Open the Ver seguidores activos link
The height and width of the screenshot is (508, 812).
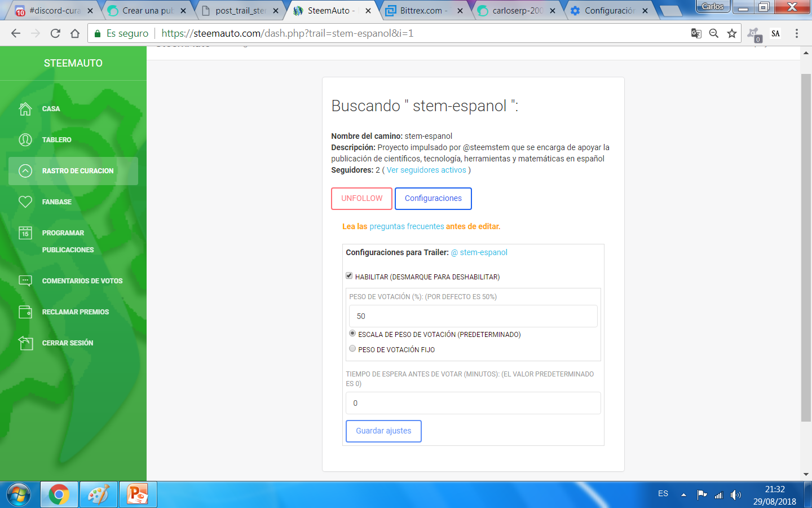click(426, 170)
